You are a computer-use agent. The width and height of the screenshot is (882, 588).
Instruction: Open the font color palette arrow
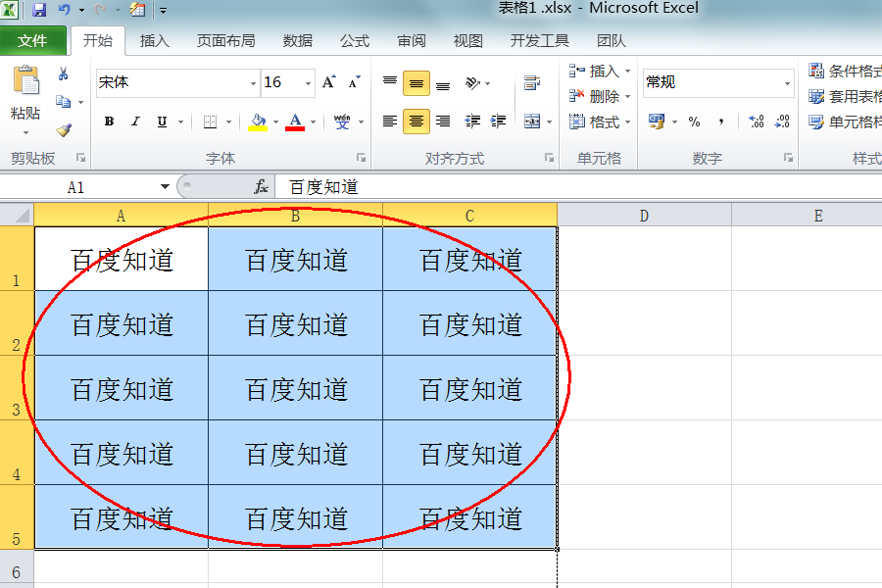click(x=314, y=122)
